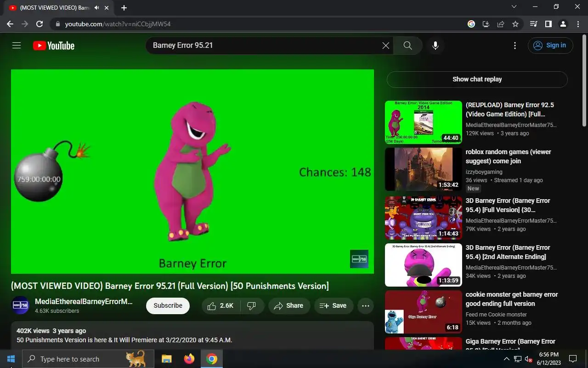
Task: Open Chrome profile avatar
Action: click(563, 24)
